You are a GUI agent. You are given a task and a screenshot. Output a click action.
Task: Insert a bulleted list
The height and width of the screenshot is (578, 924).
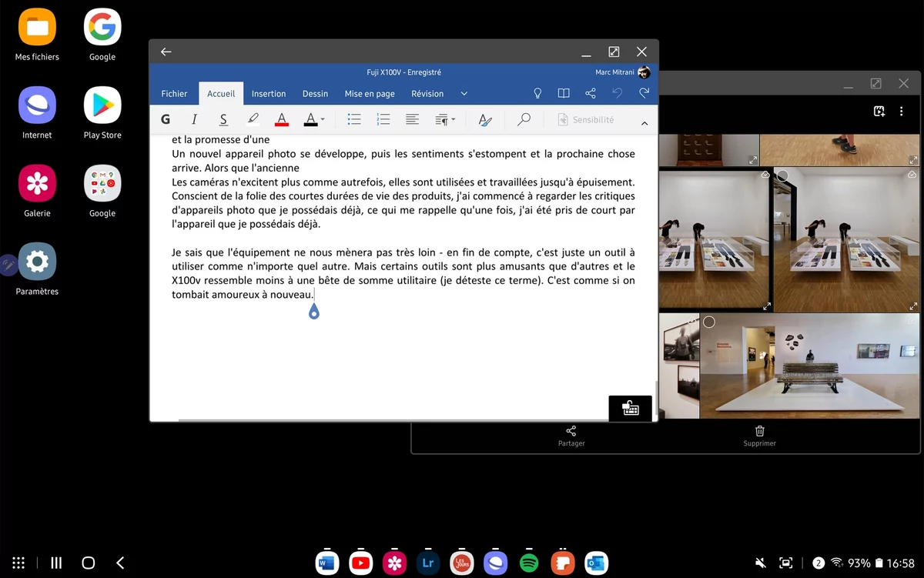(354, 119)
